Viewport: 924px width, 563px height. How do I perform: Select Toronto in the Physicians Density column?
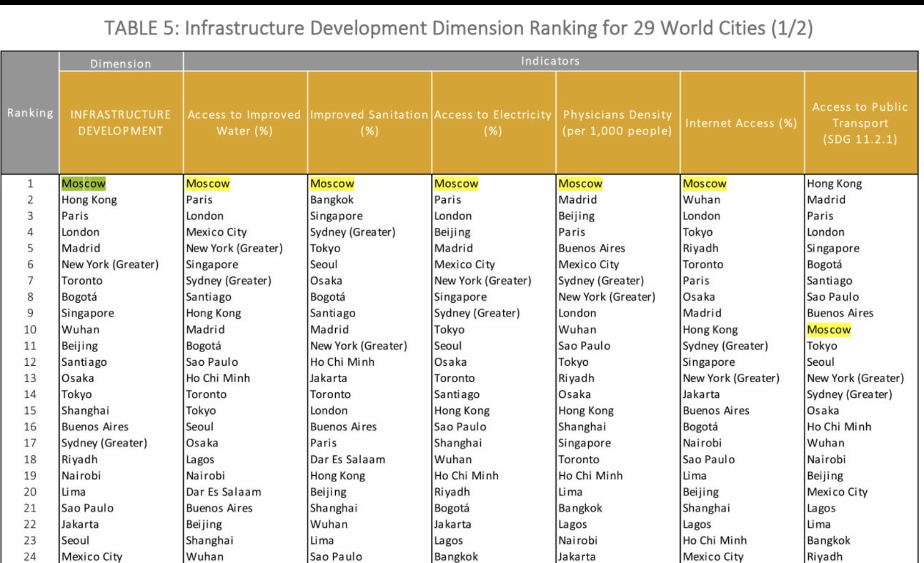(579, 459)
